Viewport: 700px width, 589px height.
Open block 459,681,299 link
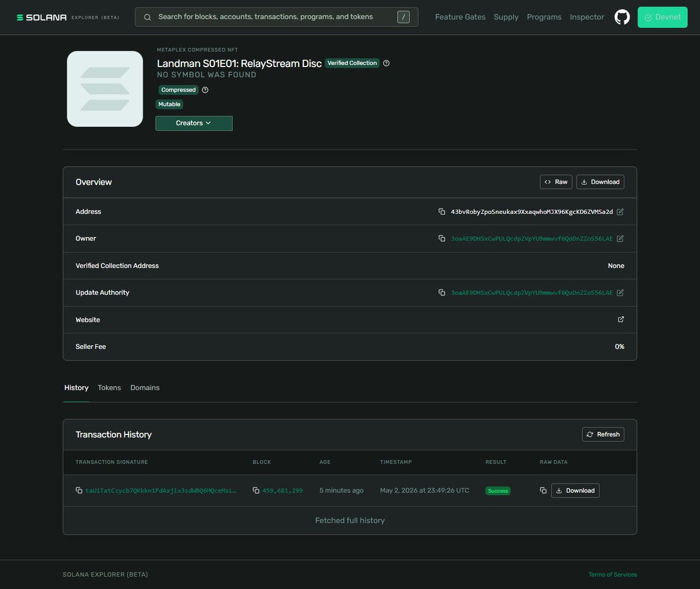(282, 490)
